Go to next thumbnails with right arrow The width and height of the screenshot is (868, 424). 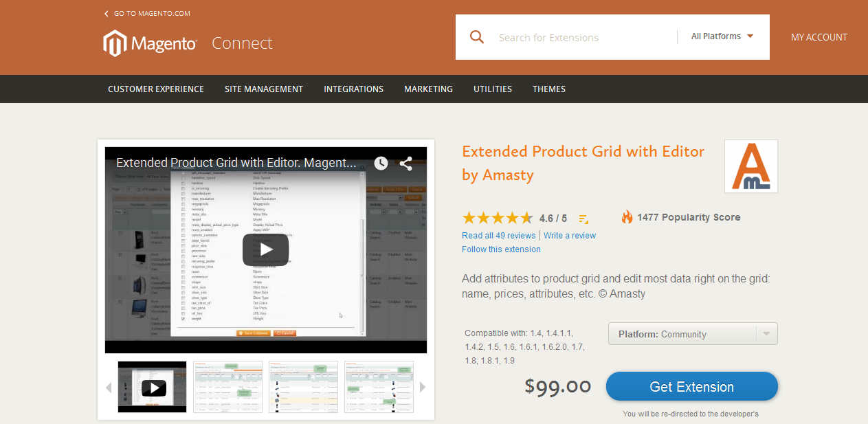coord(423,387)
